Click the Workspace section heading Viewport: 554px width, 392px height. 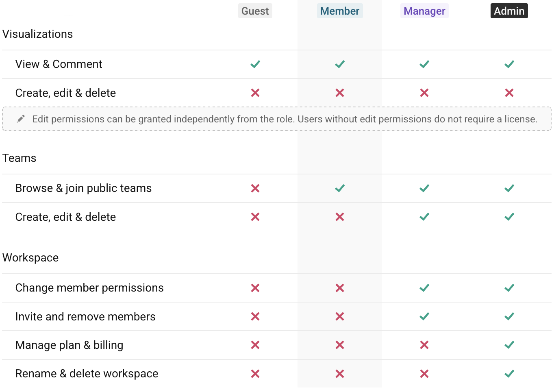tap(30, 258)
